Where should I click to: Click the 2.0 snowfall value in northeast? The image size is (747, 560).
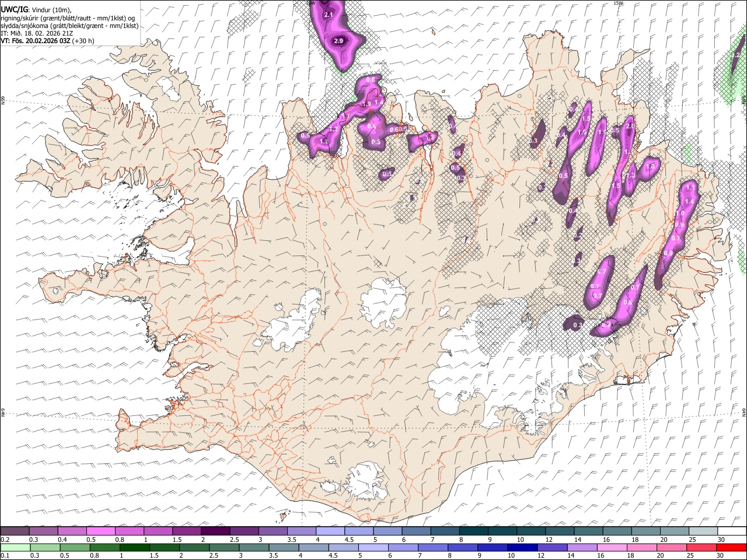(630, 126)
